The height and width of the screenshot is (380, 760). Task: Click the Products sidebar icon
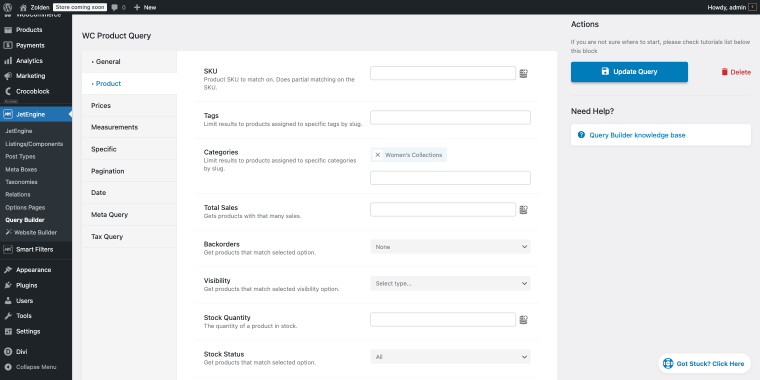pyautogui.click(x=8, y=30)
